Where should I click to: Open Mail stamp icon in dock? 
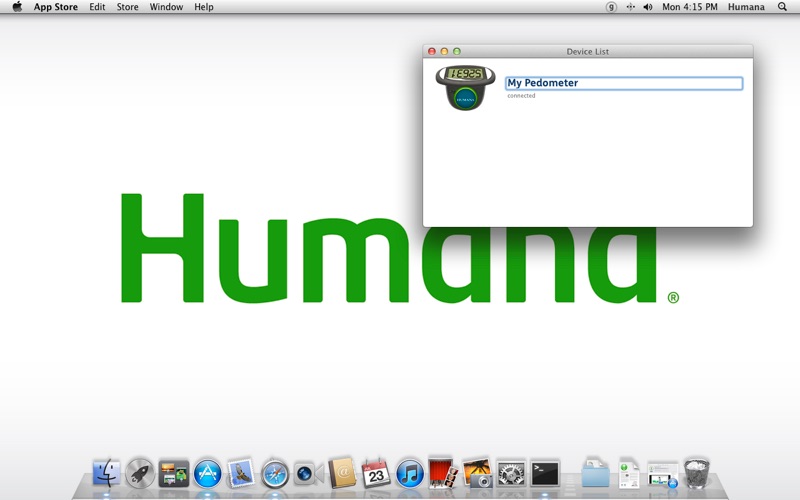click(241, 472)
